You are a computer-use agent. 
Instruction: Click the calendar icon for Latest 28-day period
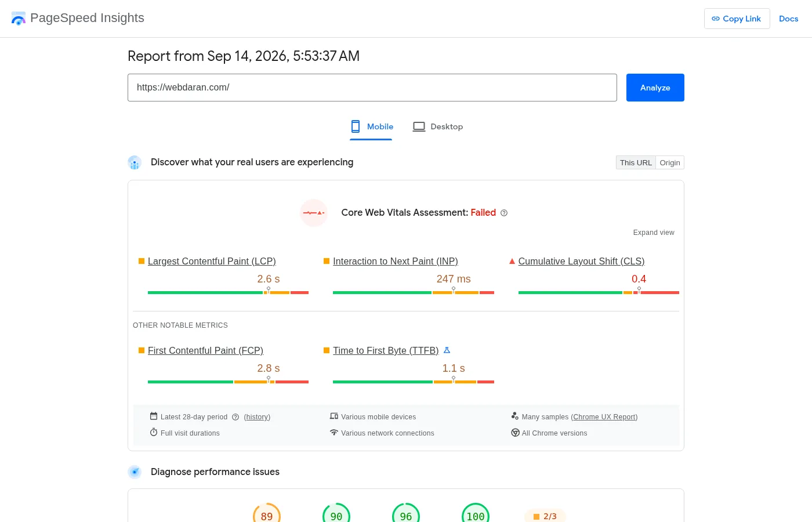154,416
